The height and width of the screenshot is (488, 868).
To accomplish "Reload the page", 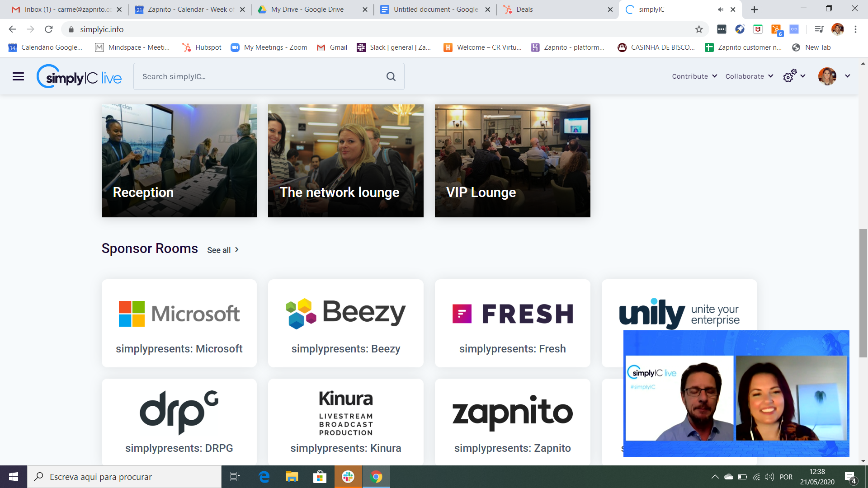I will point(49,29).
